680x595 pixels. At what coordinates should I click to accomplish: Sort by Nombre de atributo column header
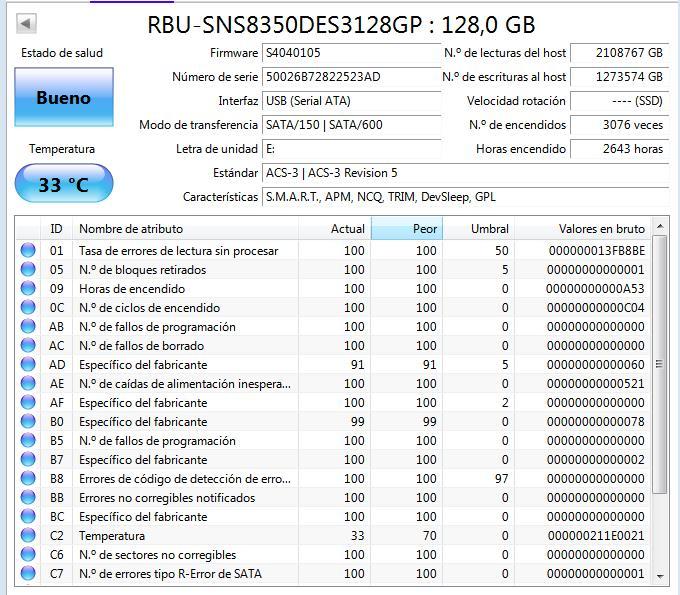pyautogui.click(x=185, y=229)
